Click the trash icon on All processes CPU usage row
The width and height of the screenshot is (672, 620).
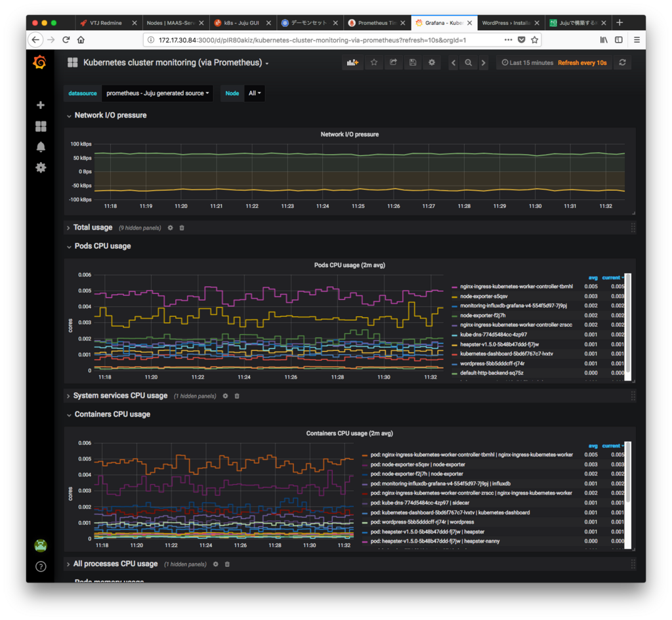point(227,564)
